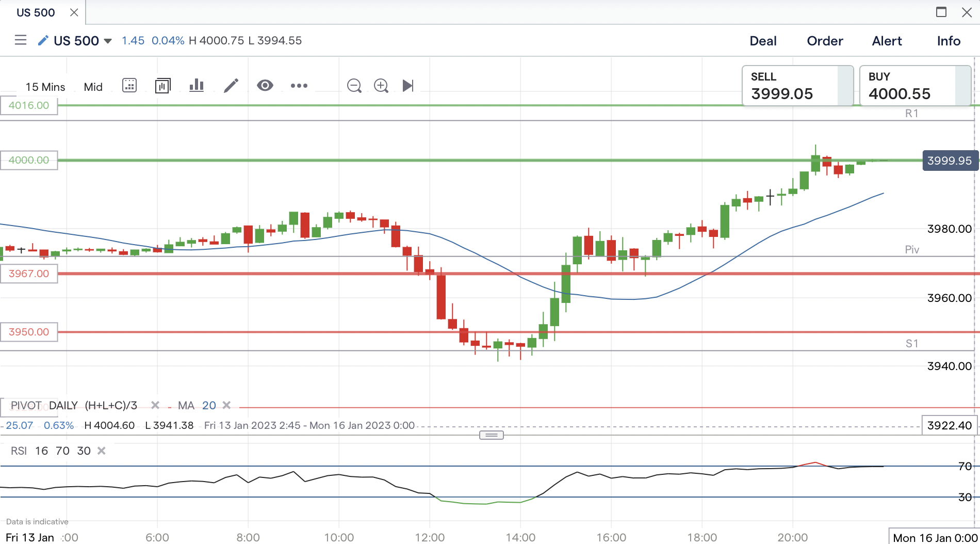Click the 3960.00 price axis value
The width and height of the screenshot is (980, 544).
pyautogui.click(x=949, y=298)
